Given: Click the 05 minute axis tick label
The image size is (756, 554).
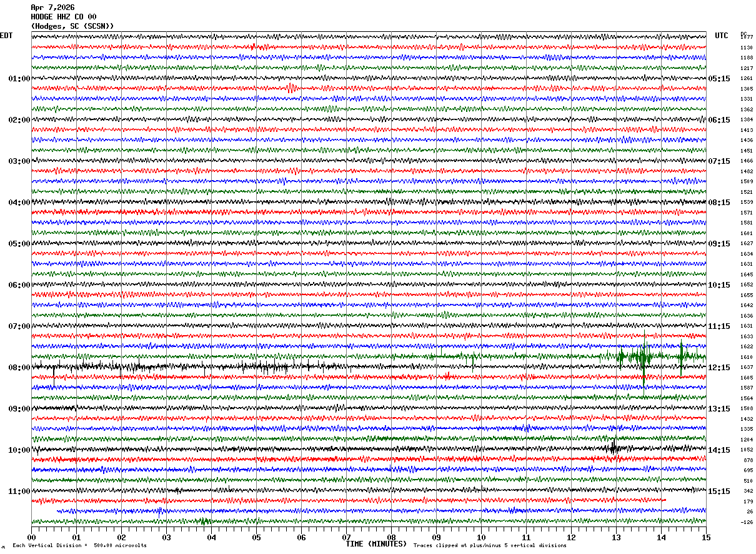Looking at the screenshot, I should pyautogui.click(x=256, y=537).
